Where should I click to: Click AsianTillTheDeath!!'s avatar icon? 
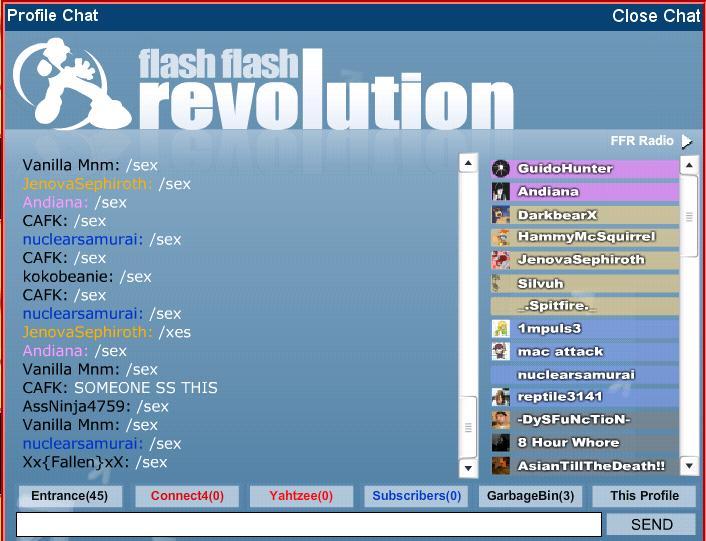tap(501, 466)
